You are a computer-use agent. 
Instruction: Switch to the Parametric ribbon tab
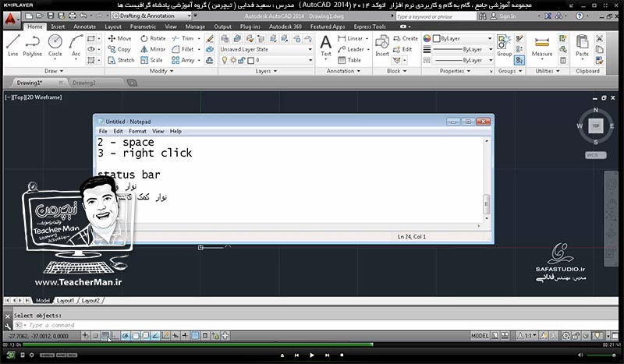(x=143, y=27)
